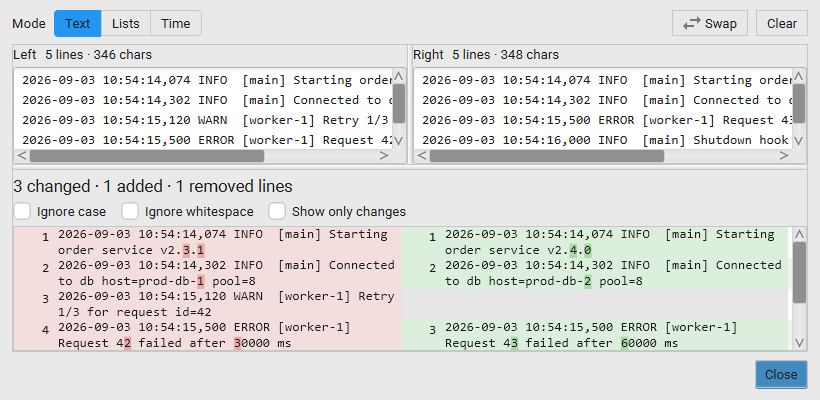The image size is (820, 400).
Task: Click the removed line 'host=prod-db-1 pool=8'
Action: [x=179, y=281]
